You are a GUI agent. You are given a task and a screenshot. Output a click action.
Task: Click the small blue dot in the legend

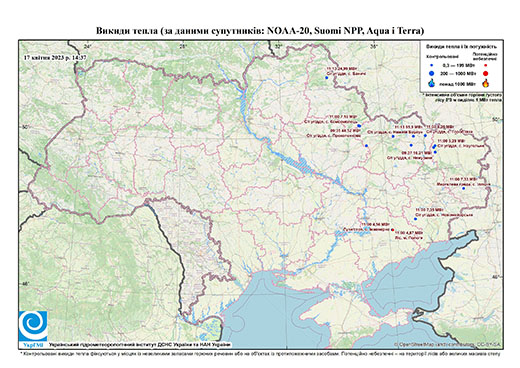click(432, 65)
